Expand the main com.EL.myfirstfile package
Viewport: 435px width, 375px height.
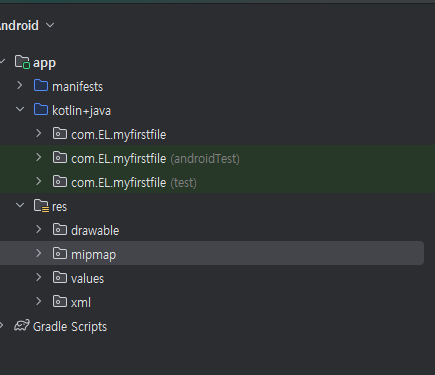tap(39, 133)
